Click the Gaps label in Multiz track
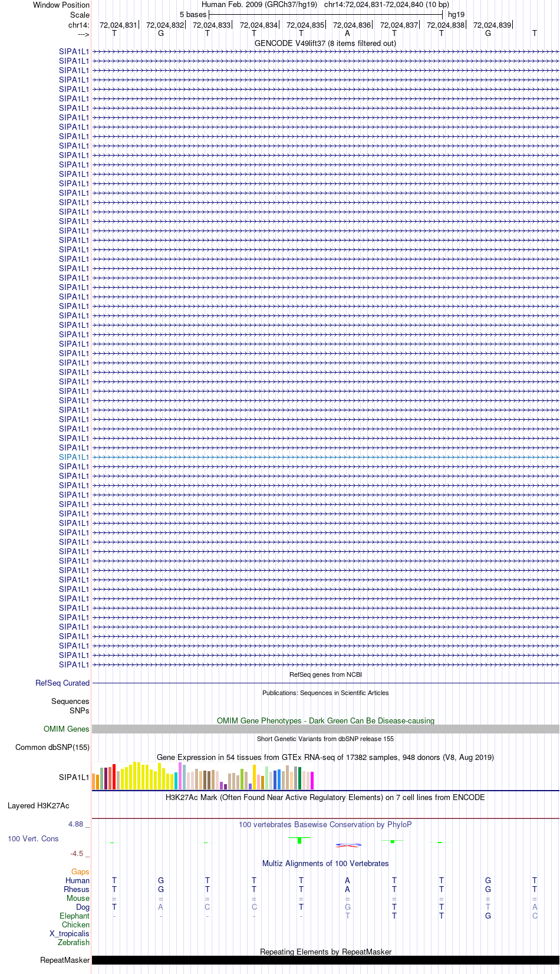The image size is (560, 974). coord(80,871)
